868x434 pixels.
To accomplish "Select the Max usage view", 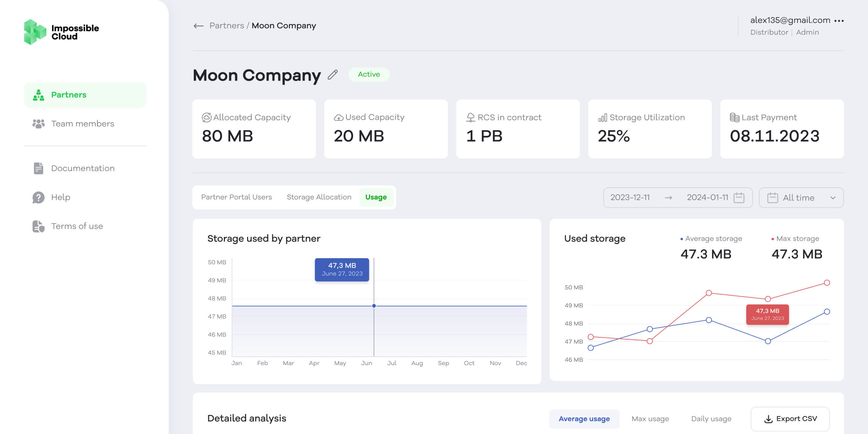I will click(x=650, y=419).
